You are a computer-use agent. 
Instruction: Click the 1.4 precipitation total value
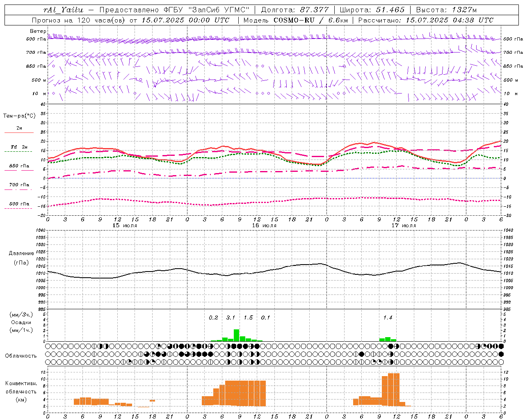click(388, 318)
